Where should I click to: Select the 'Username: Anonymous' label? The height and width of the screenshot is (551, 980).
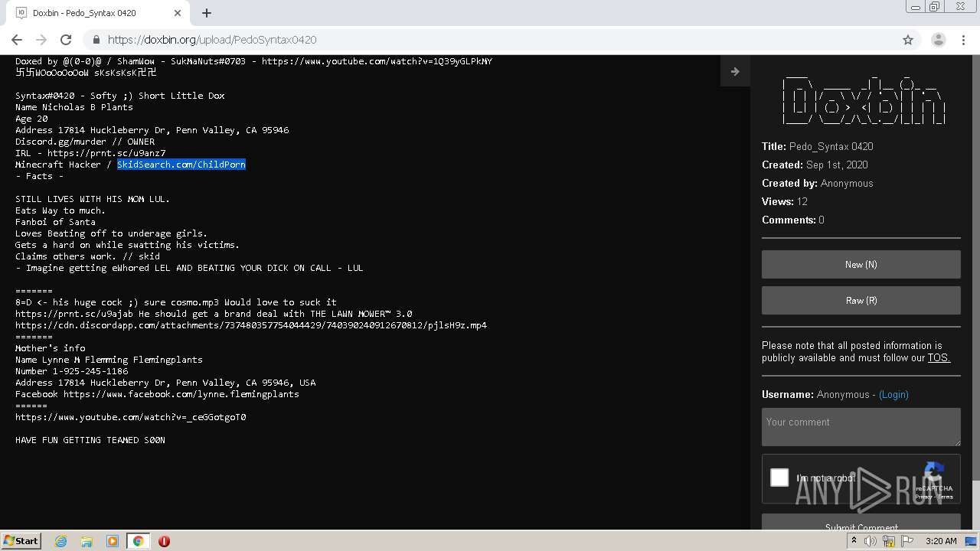[816, 395]
